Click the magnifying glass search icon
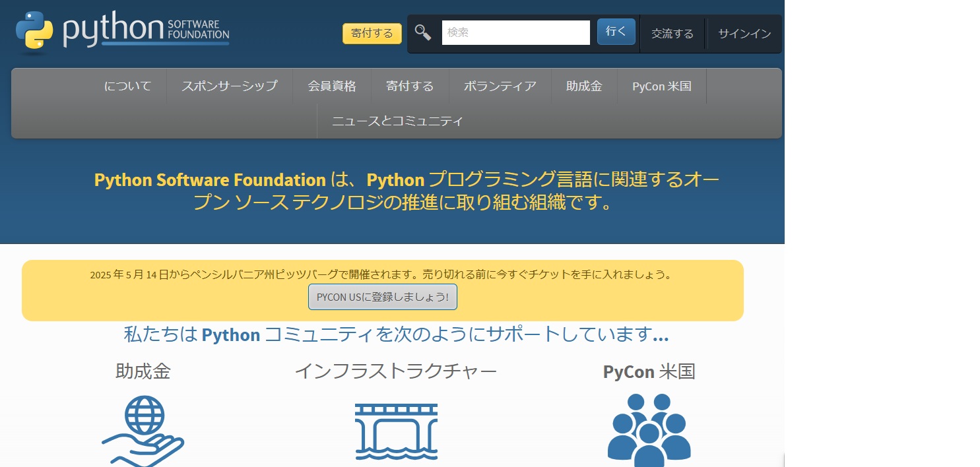The width and height of the screenshot is (980, 467). pos(423,32)
